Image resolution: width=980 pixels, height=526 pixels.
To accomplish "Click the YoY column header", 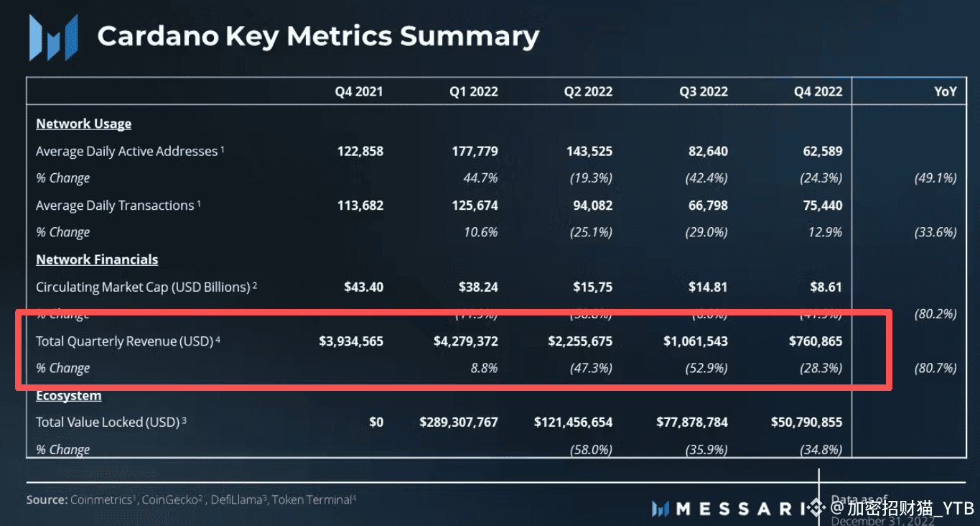I will (946, 91).
